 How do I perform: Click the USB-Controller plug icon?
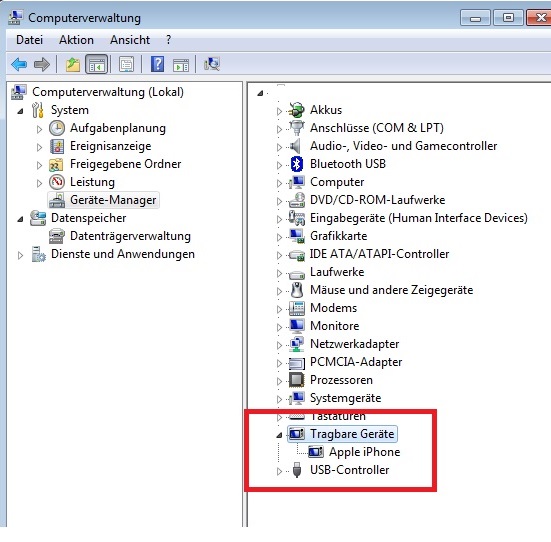pyautogui.click(x=297, y=470)
